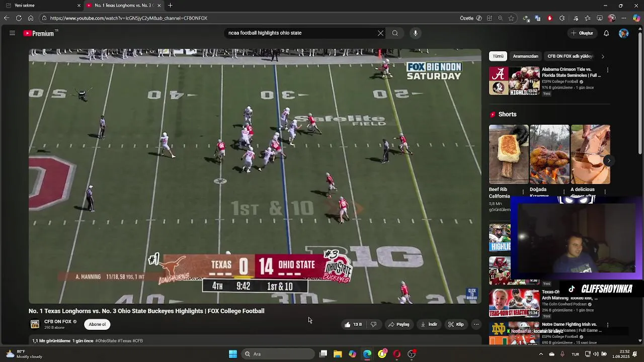
Task: Open the YouTube hamburger guide menu
Action: click(12, 33)
